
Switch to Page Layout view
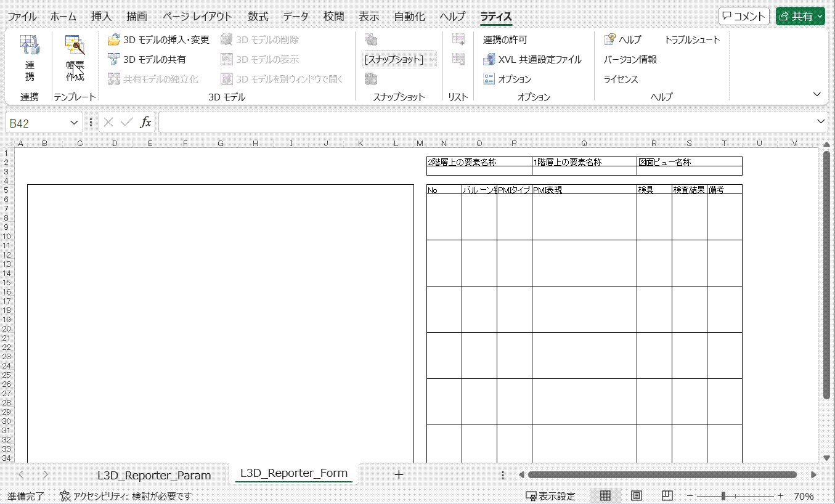click(637, 496)
